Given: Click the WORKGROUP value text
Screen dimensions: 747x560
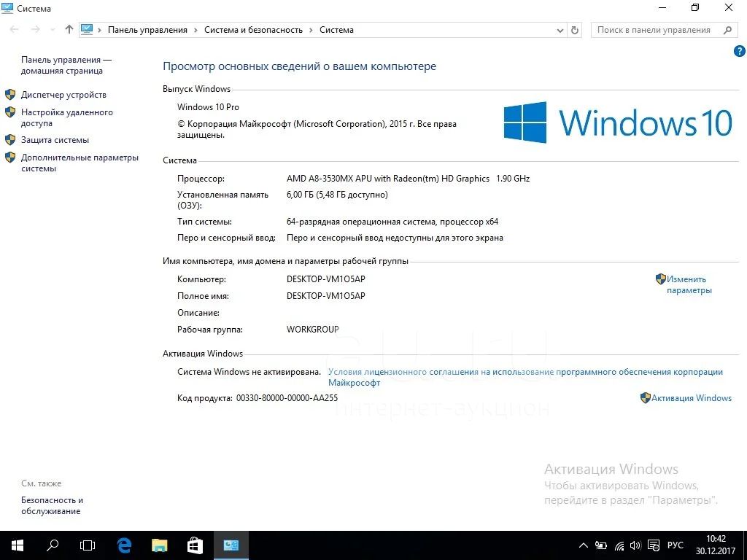Looking at the screenshot, I should pos(312,330).
